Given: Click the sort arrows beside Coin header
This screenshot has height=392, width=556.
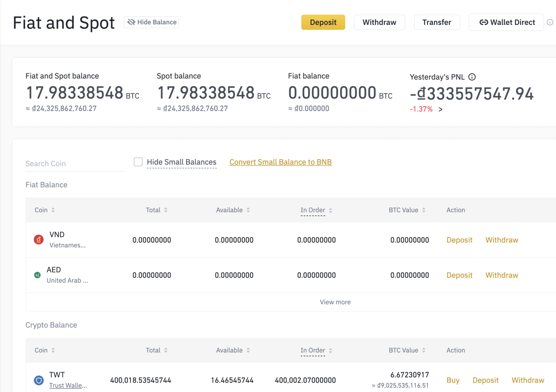Looking at the screenshot, I should (53, 210).
